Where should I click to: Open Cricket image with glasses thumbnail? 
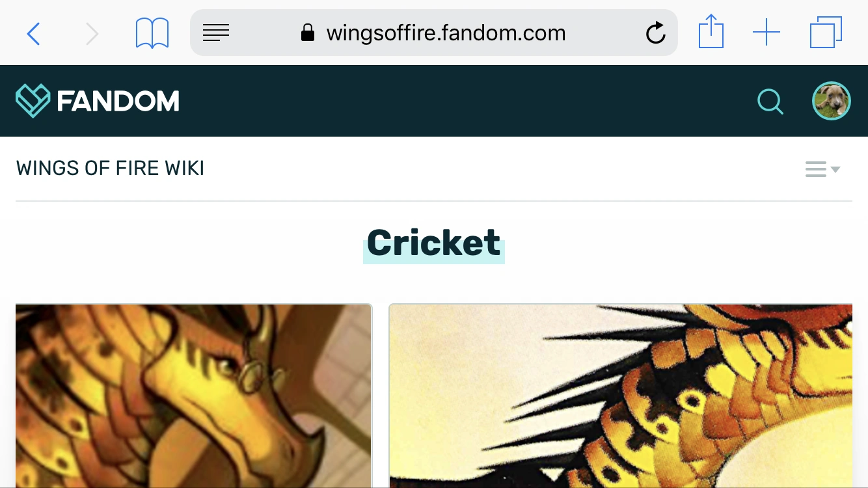point(194,396)
